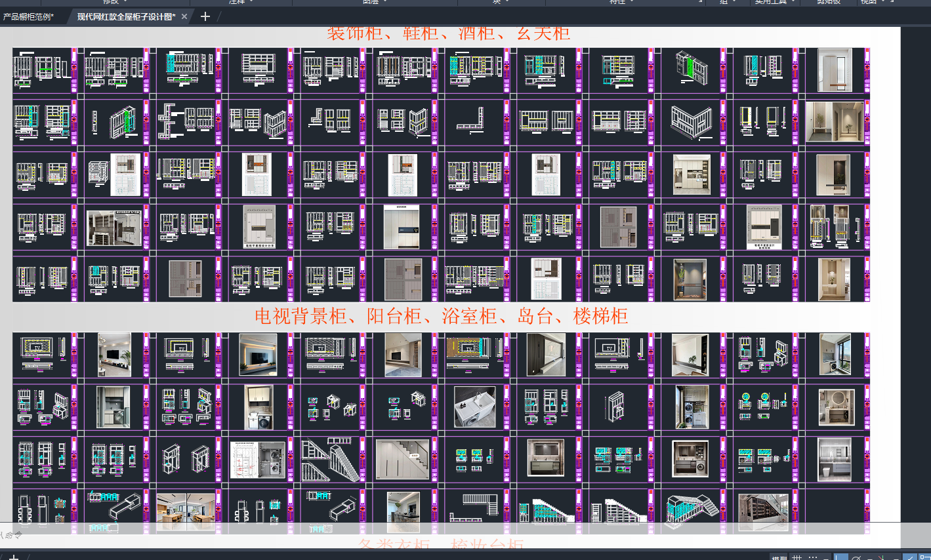Close the 现代网红款全屋柜子设计图 drawing tab
931x560 pixels.
184,16
